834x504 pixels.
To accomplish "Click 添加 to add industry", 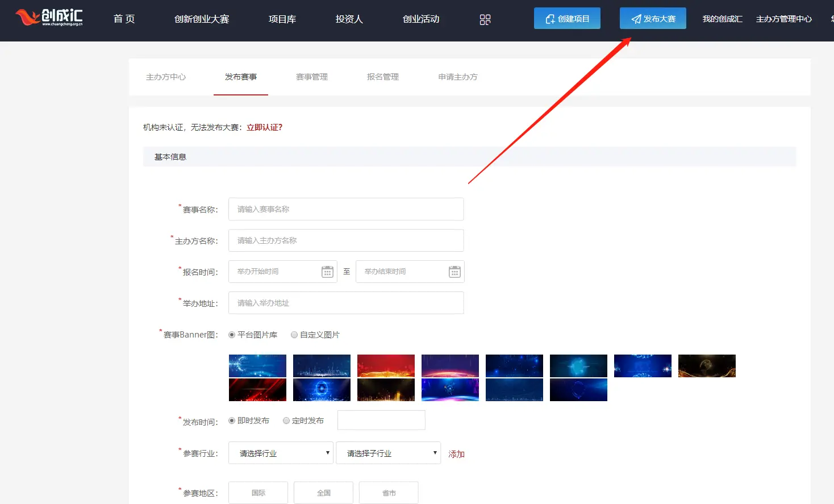I will [x=457, y=454].
